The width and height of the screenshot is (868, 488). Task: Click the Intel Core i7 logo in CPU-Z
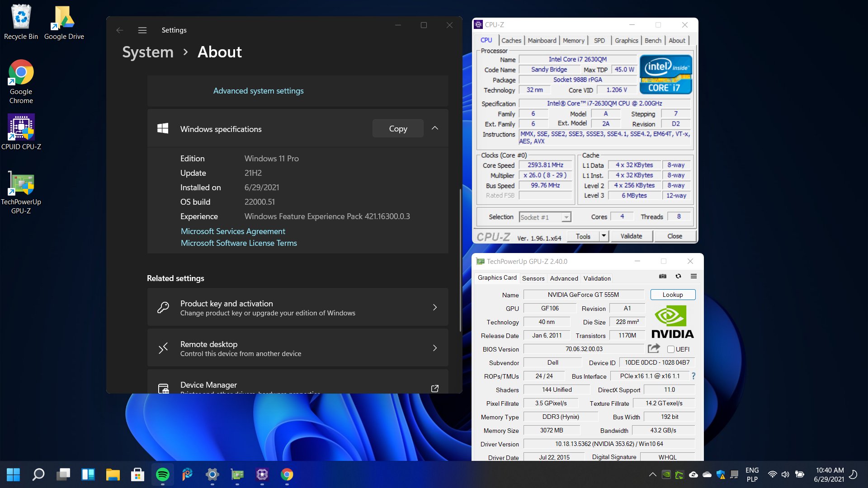point(665,75)
